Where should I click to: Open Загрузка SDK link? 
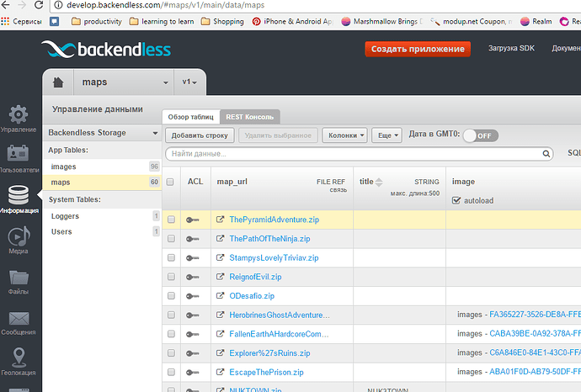pyautogui.click(x=511, y=48)
